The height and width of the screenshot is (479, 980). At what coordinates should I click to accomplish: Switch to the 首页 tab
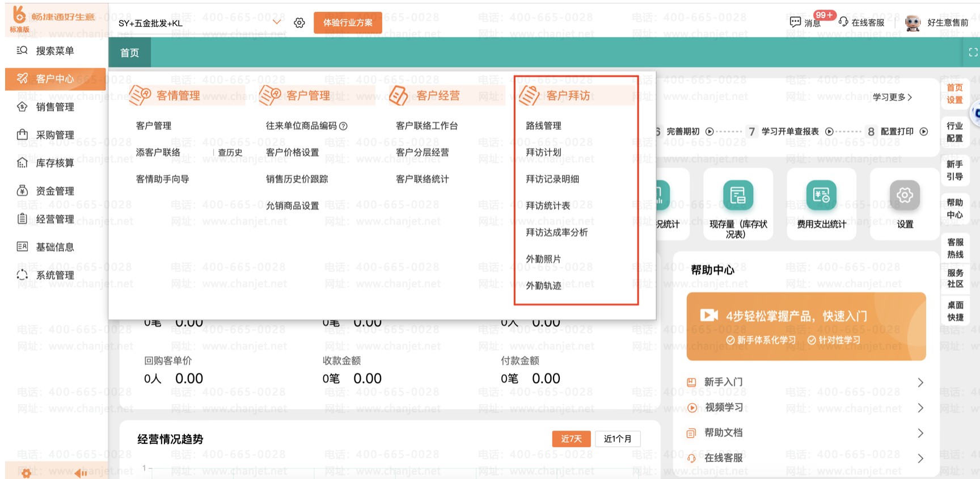click(129, 53)
